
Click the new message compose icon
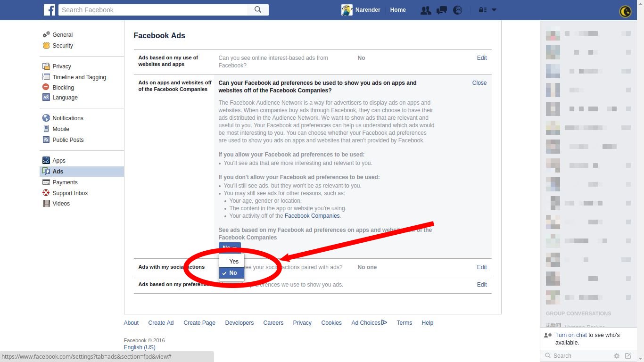(628, 356)
